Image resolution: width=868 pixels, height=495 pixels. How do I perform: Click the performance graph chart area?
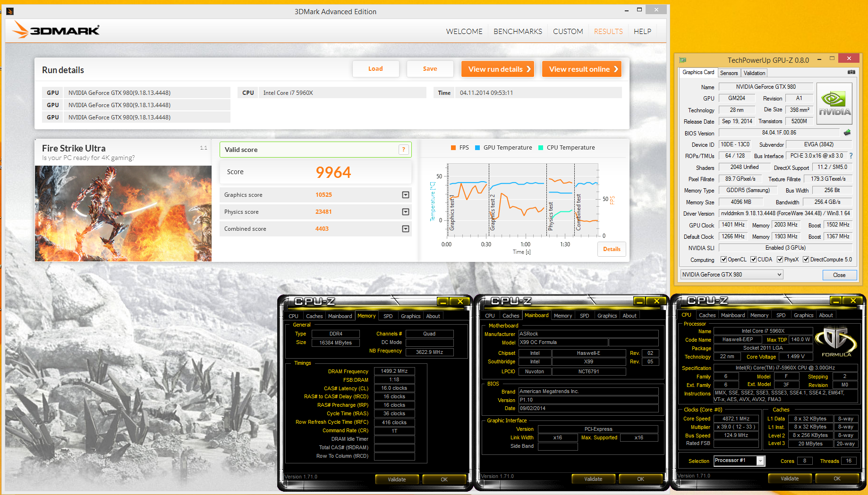pyautogui.click(x=523, y=200)
